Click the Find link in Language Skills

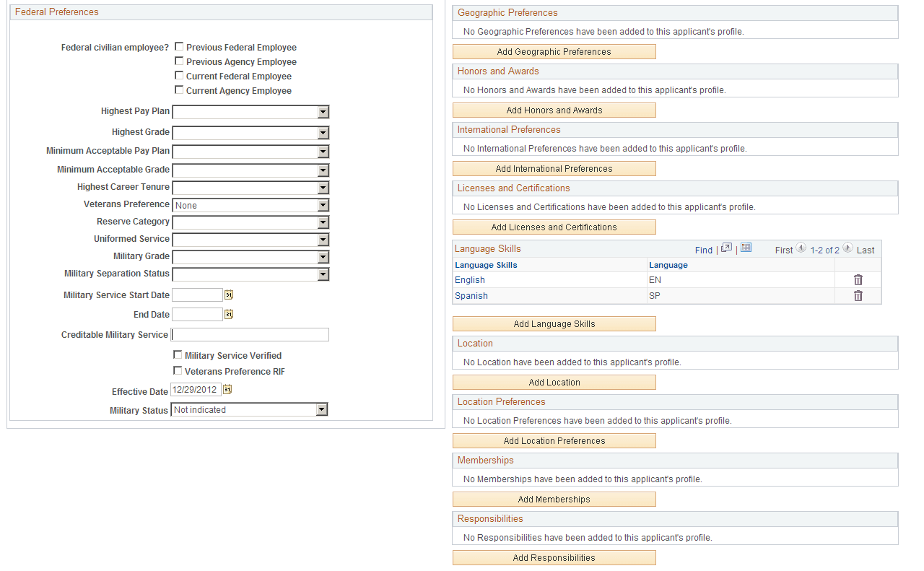point(703,250)
